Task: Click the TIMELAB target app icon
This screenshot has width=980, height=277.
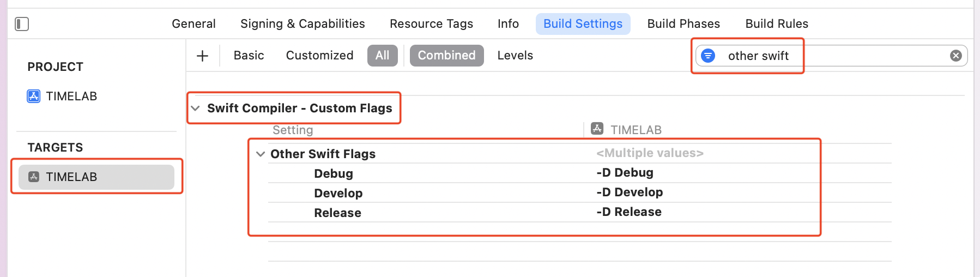Action: (34, 177)
